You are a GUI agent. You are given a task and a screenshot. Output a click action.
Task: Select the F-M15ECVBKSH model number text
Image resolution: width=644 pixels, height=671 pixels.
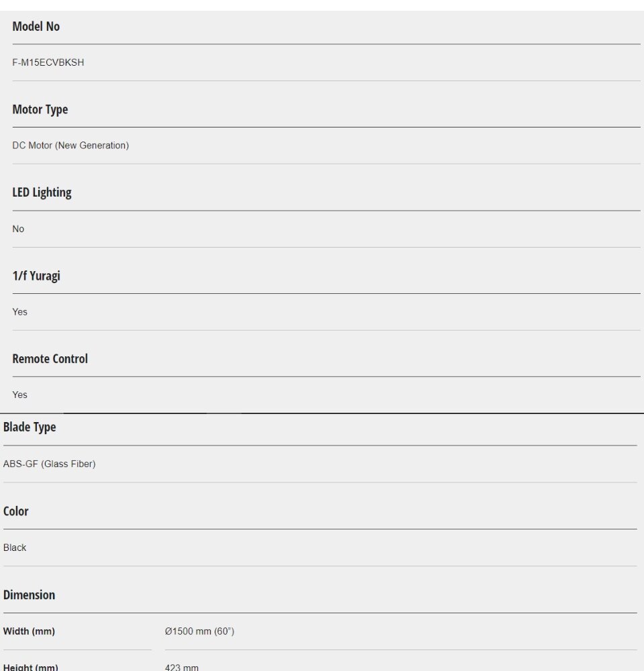[48, 63]
